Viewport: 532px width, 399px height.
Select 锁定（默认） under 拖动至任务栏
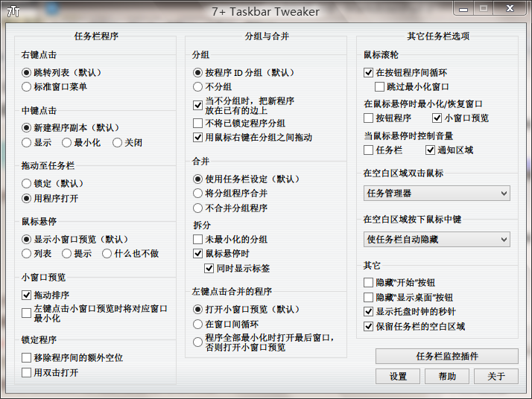pyautogui.click(x=27, y=183)
